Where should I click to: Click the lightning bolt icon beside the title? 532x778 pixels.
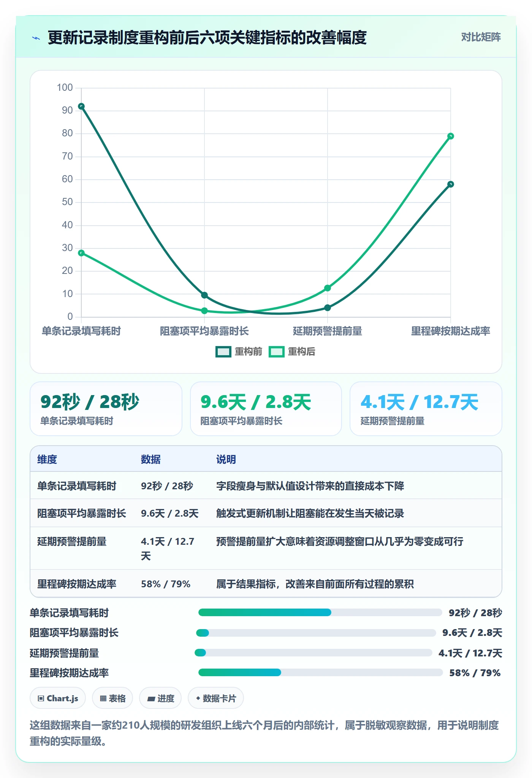(x=36, y=38)
